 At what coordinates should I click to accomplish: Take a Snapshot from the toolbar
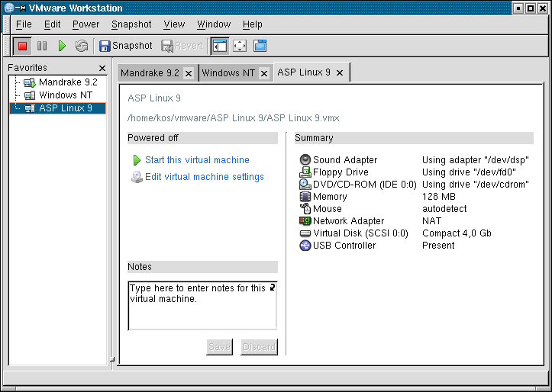tap(126, 46)
